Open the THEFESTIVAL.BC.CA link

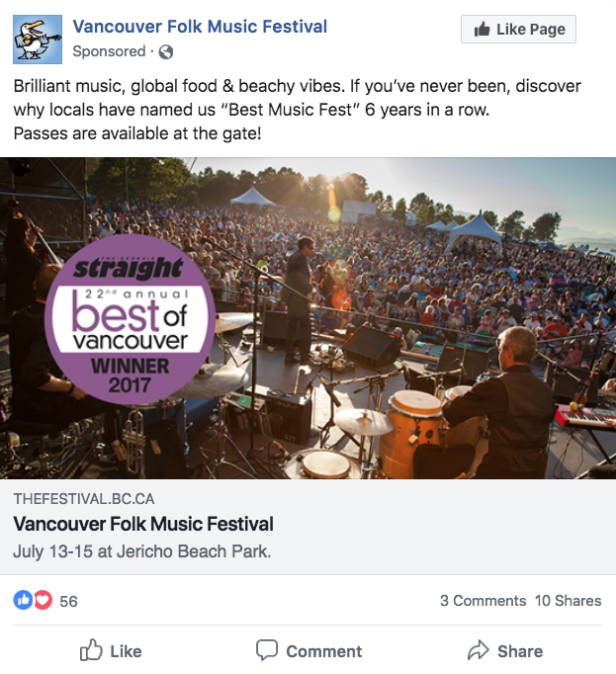pyautogui.click(x=84, y=499)
